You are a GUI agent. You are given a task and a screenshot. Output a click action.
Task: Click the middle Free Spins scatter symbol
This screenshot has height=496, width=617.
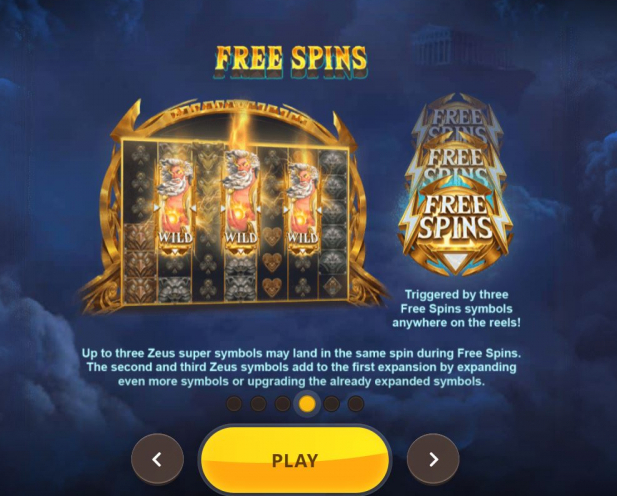coord(456,161)
